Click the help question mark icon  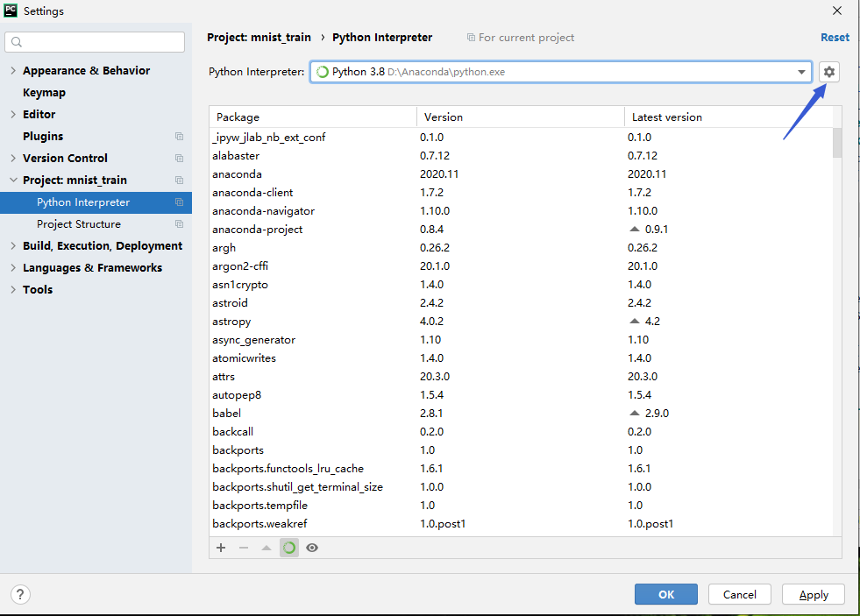(20, 594)
